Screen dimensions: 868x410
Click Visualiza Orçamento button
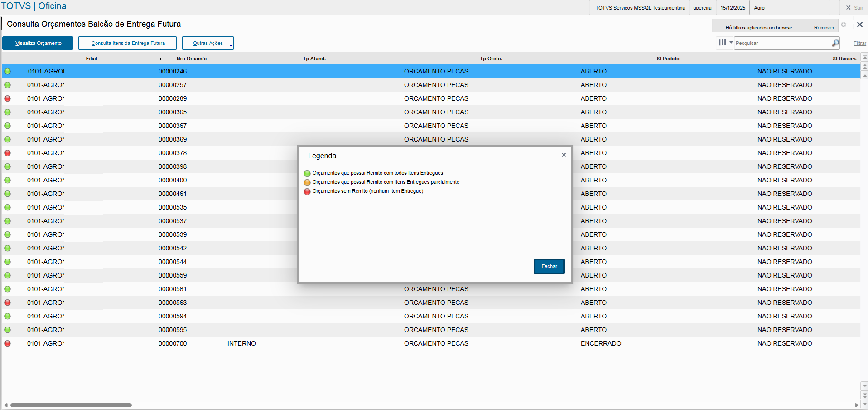(x=38, y=43)
